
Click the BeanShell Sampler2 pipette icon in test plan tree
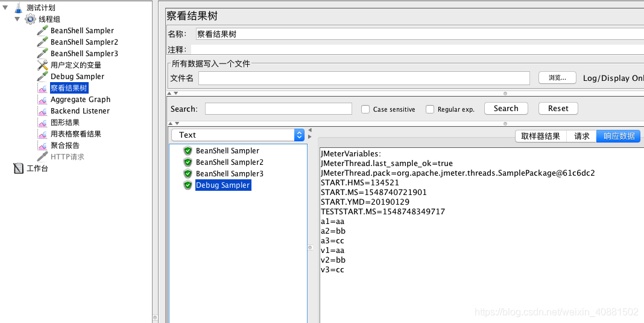(42, 42)
